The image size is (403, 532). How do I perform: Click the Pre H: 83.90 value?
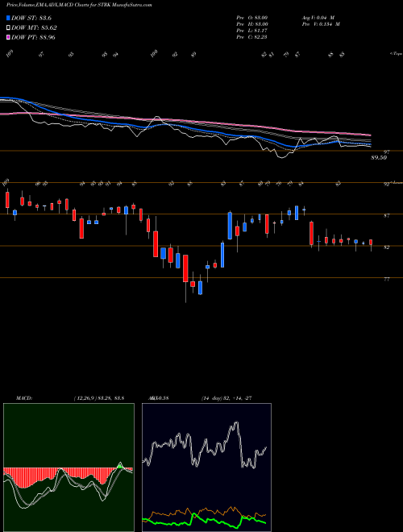coord(252,24)
